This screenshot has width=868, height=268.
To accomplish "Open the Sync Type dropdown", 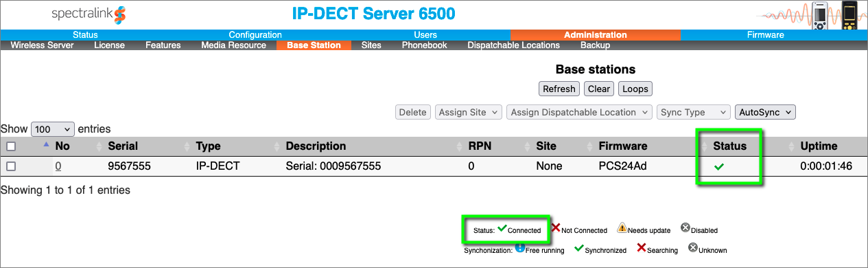I will (693, 112).
